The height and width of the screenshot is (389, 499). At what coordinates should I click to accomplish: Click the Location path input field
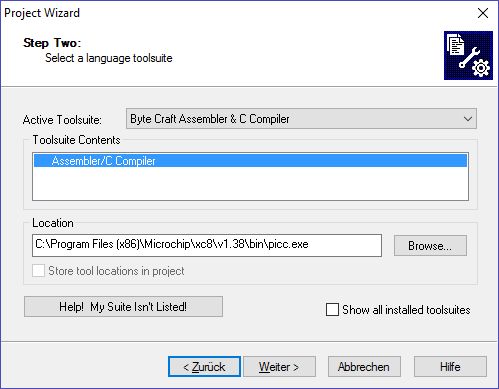pos(207,245)
